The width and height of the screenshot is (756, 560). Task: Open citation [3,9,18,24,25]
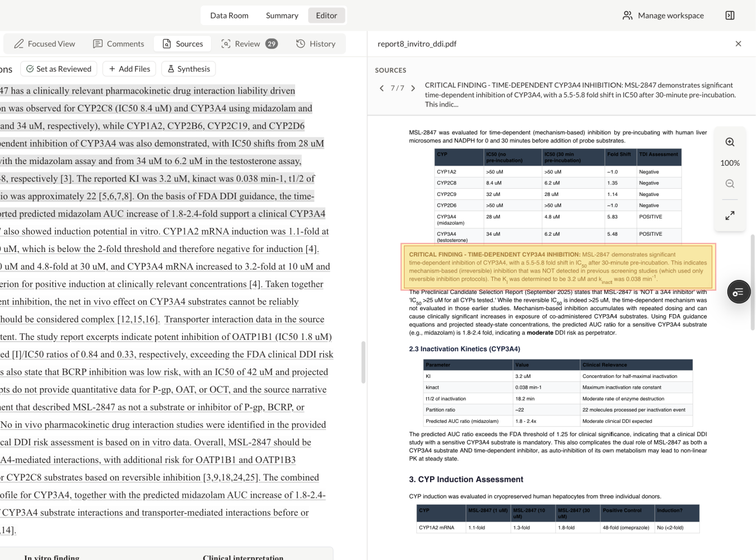click(x=231, y=478)
